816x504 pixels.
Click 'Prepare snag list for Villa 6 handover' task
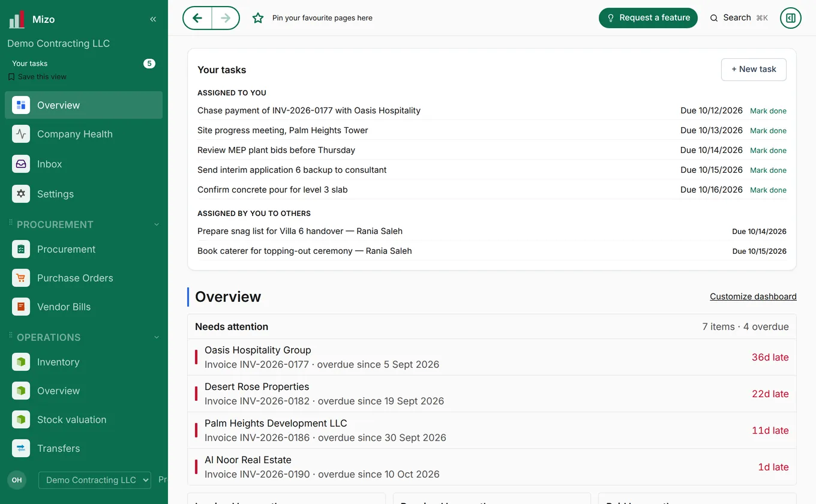pos(300,231)
